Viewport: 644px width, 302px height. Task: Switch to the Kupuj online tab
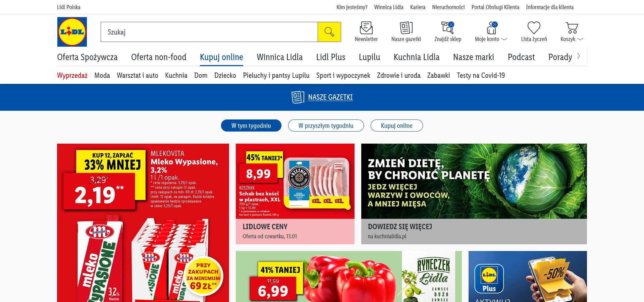[x=221, y=57]
